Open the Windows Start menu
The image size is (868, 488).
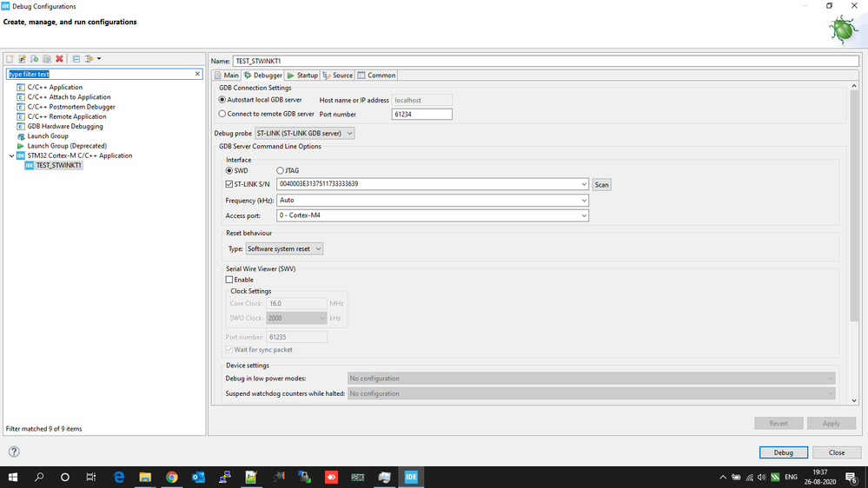point(13,477)
